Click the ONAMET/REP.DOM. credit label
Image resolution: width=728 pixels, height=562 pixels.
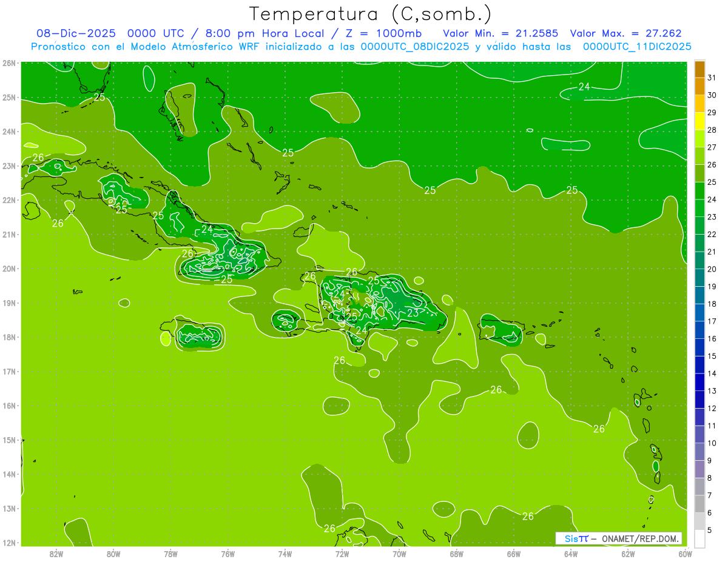point(640,538)
